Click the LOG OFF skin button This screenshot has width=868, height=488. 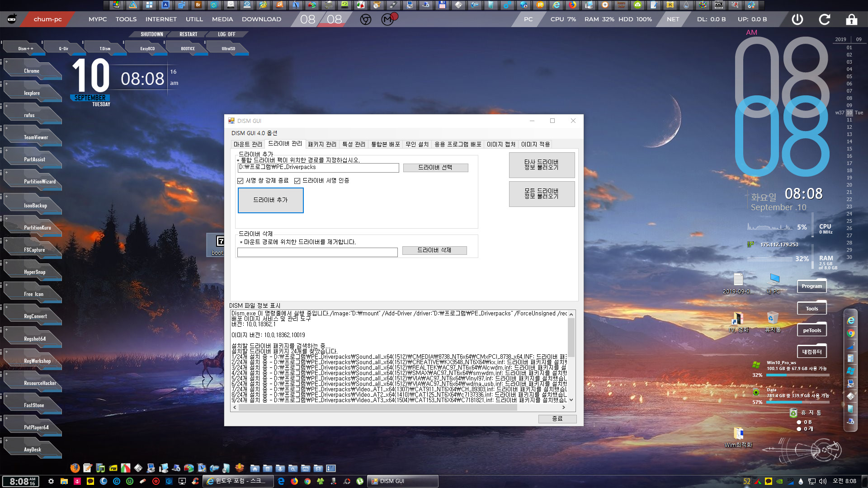[x=226, y=34]
